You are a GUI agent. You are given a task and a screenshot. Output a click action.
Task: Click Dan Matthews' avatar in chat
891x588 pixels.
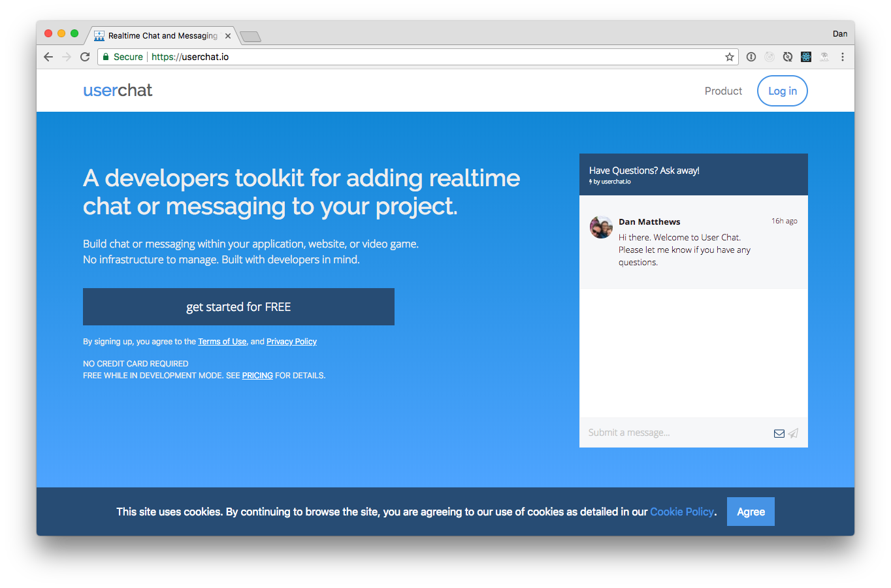pos(601,227)
